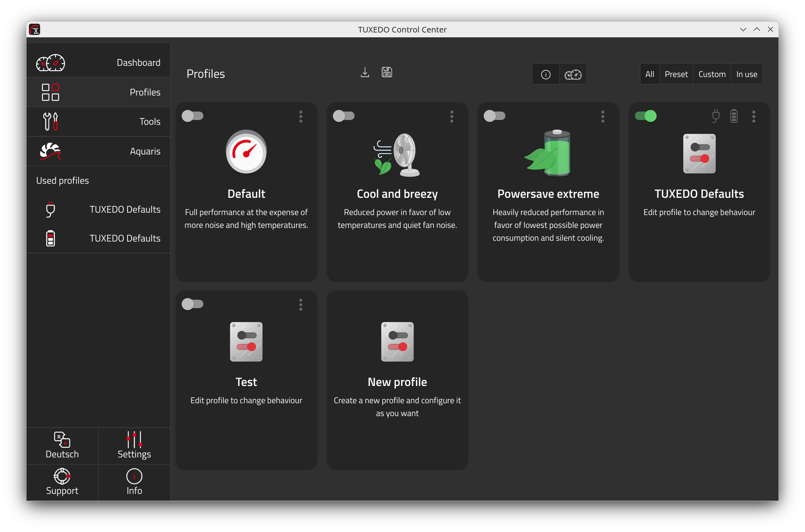Image resolution: width=805 pixels, height=532 pixels.
Task: Open the Settings button in sidebar
Action: click(x=134, y=446)
